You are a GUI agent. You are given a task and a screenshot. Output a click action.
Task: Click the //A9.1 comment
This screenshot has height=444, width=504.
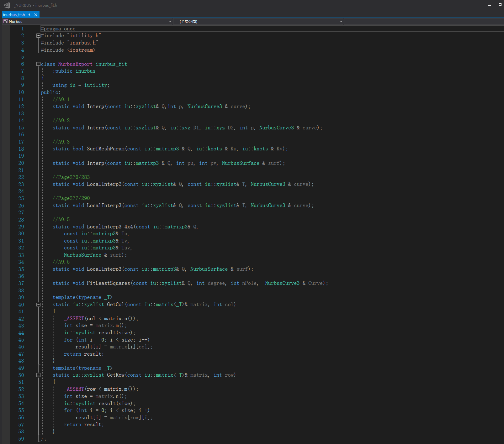pos(61,100)
